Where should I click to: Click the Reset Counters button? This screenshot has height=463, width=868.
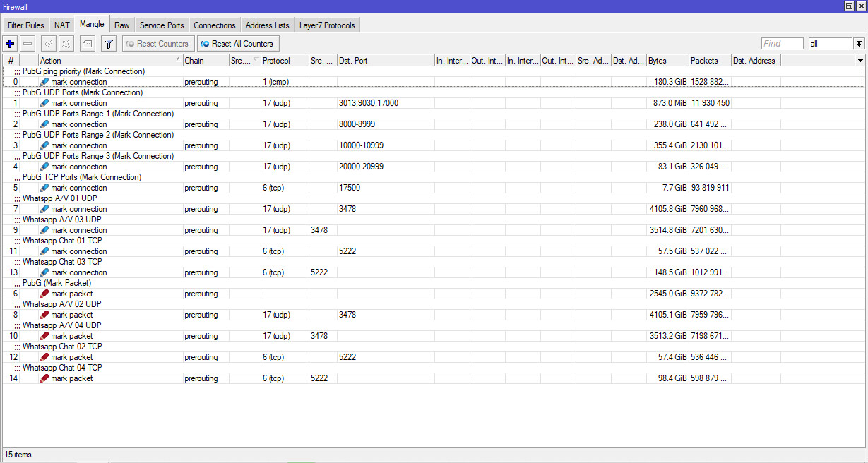[x=158, y=44]
